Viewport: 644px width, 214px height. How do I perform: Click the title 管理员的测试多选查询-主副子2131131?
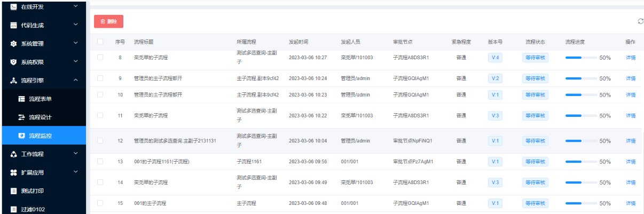pos(175,141)
